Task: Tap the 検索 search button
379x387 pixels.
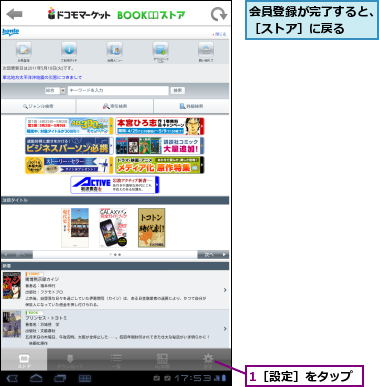Action: point(178,90)
